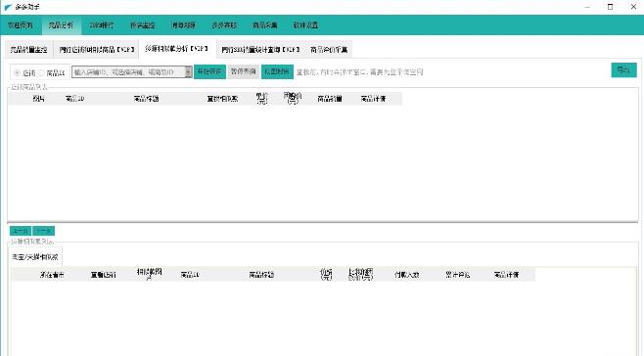Click the 开始查询 teal button
Image resolution: width=644 pixels, height=356 pixels.
tap(209, 71)
